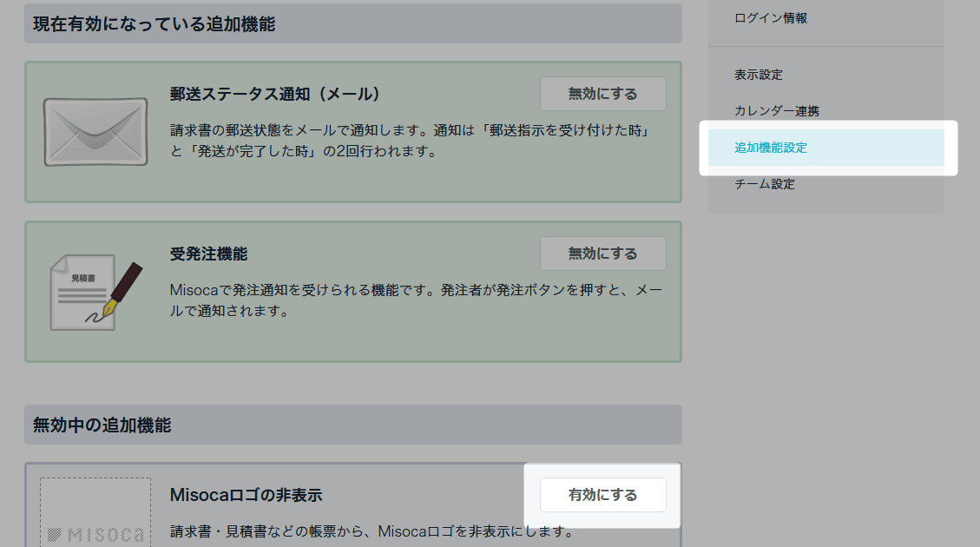980x547 pixels.
Task: Click the description 請求書・見積書などの帳票から
Action: [372, 531]
